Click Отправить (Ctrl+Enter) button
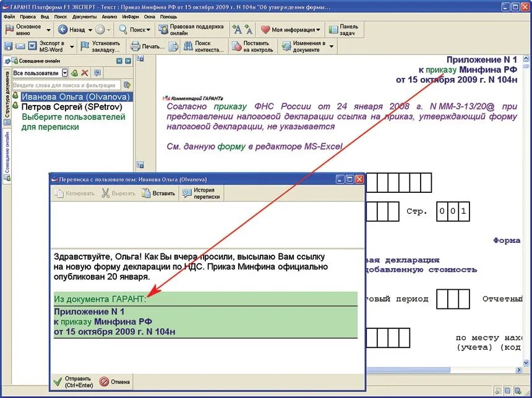Screen dimensions: 532x398 (73, 382)
